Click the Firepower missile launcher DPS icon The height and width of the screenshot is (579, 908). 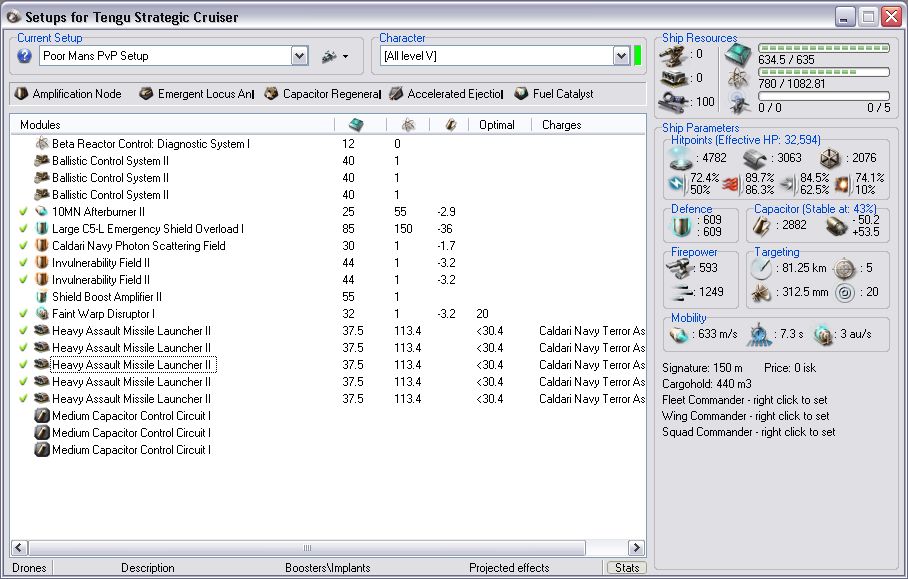(680, 268)
